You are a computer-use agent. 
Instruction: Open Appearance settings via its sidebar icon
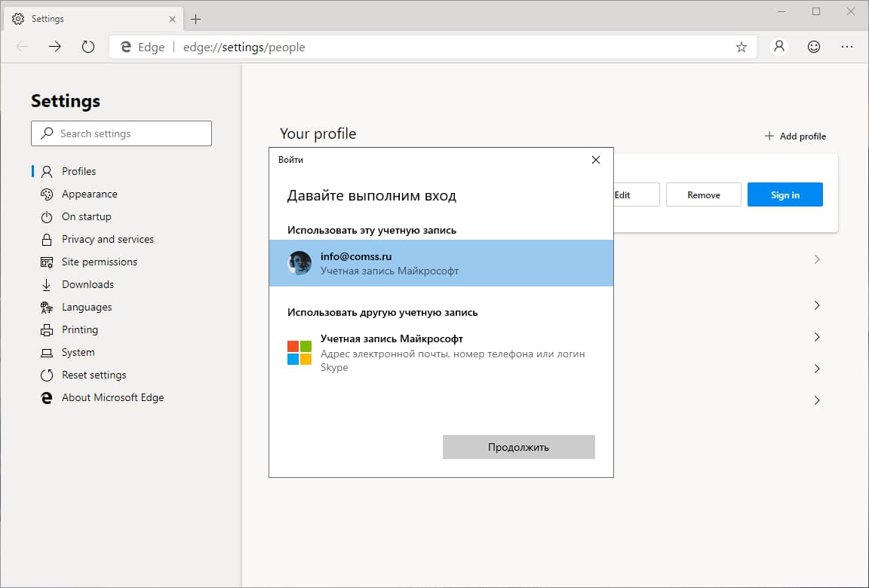coord(47,194)
